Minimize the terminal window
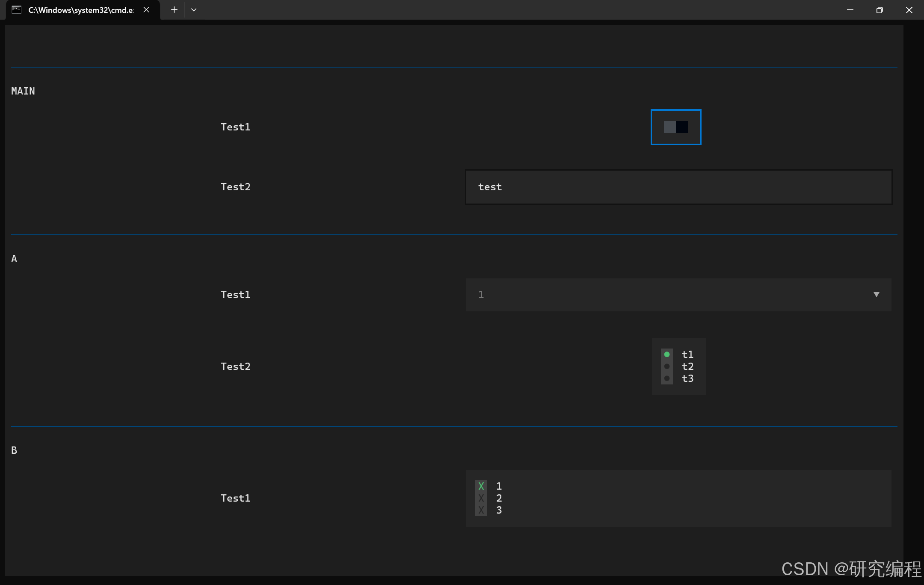Screen dimensions: 924x585 [850, 10]
